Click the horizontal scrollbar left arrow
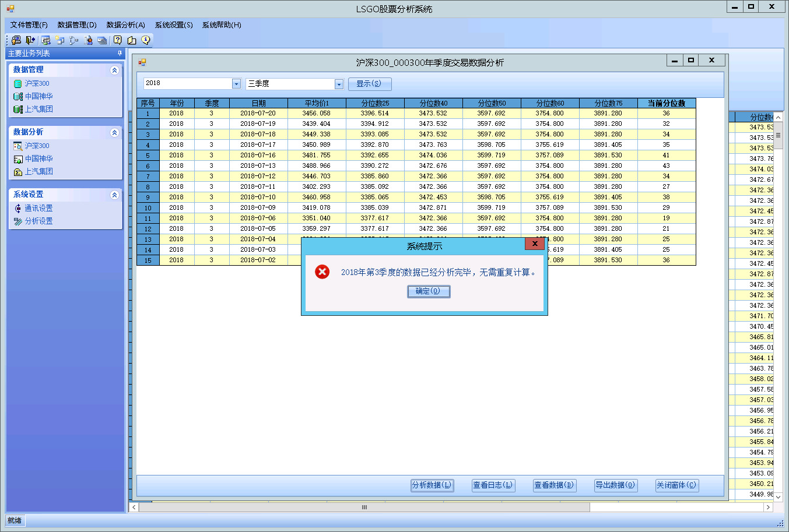The height and width of the screenshot is (532, 789). 134,508
